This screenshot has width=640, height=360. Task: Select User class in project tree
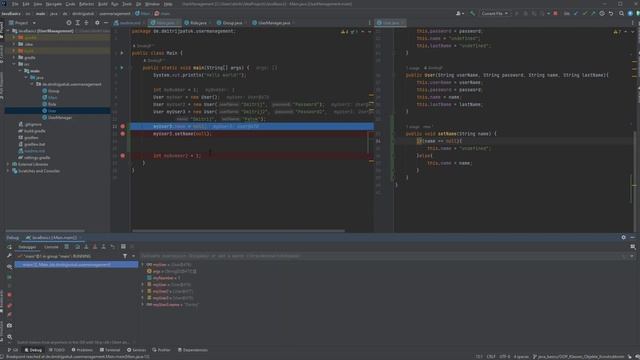pos(52,111)
